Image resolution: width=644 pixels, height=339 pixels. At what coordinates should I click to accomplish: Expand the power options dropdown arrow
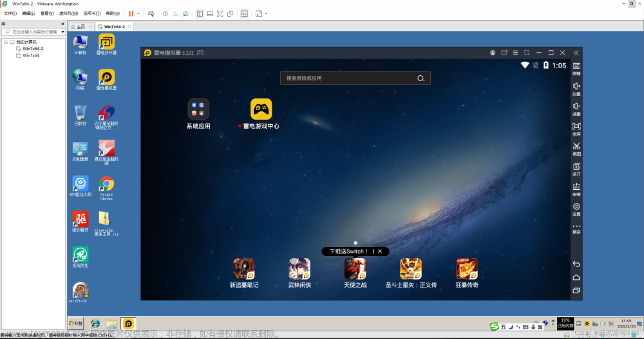point(138,14)
